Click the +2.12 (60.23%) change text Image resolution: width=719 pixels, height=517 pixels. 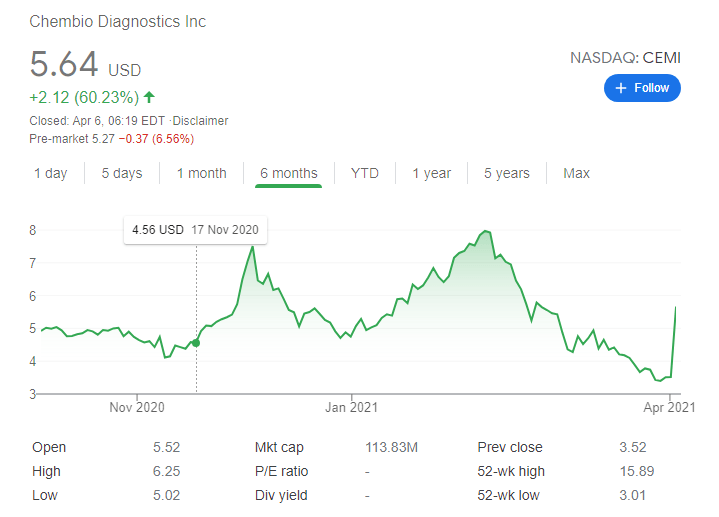[x=84, y=97]
